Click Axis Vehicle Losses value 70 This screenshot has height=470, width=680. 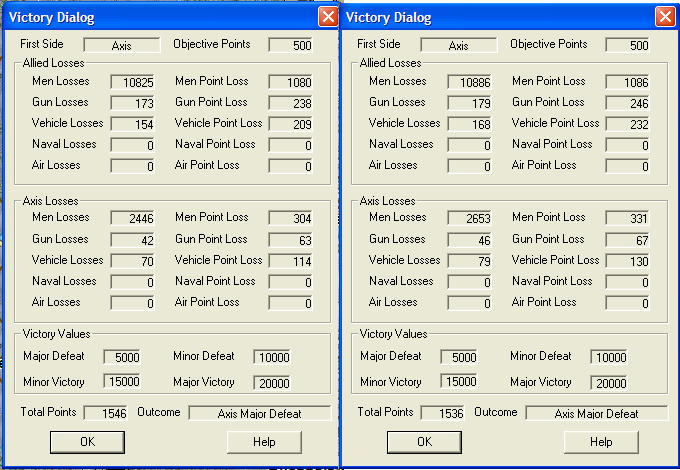tap(132, 261)
